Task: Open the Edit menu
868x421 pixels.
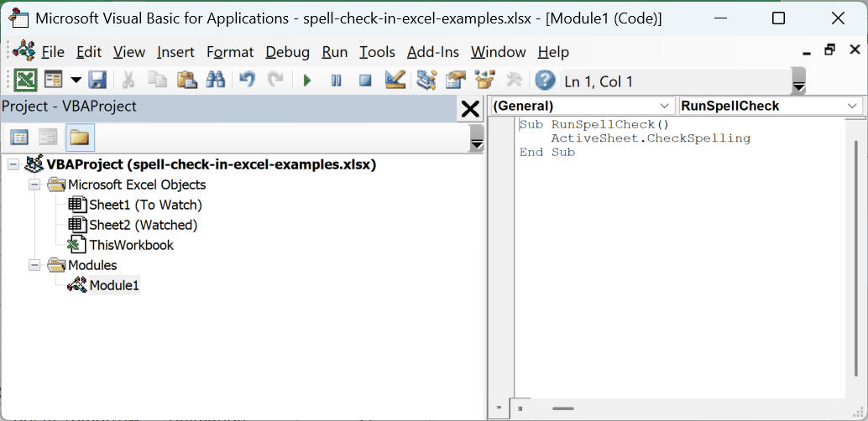Action: pyautogui.click(x=89, y=52)
